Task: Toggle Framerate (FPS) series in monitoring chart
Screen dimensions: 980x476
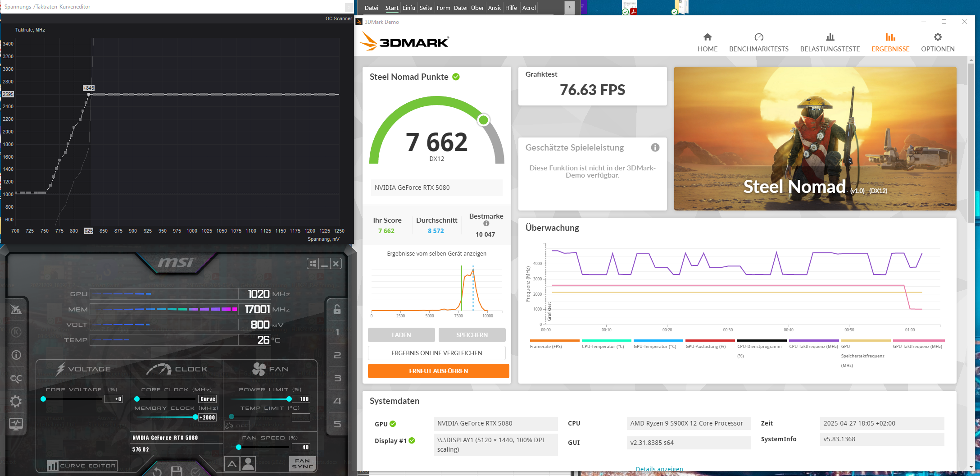Action: click(x=555, y=344)
